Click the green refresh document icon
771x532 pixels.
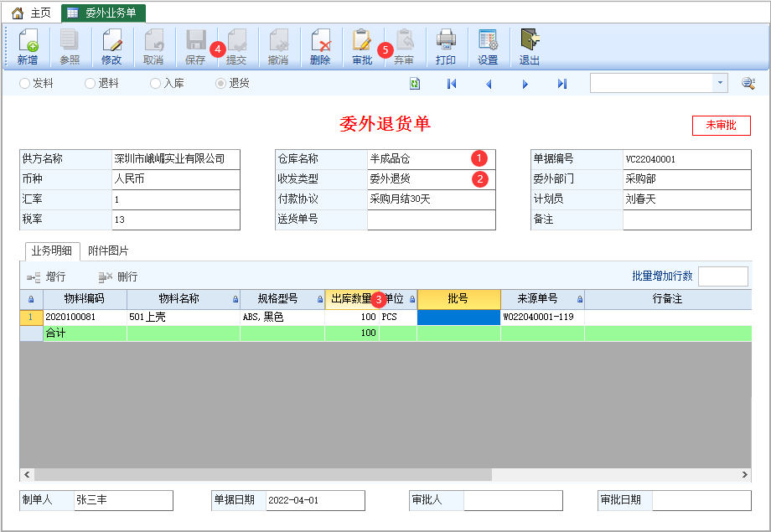415,84
